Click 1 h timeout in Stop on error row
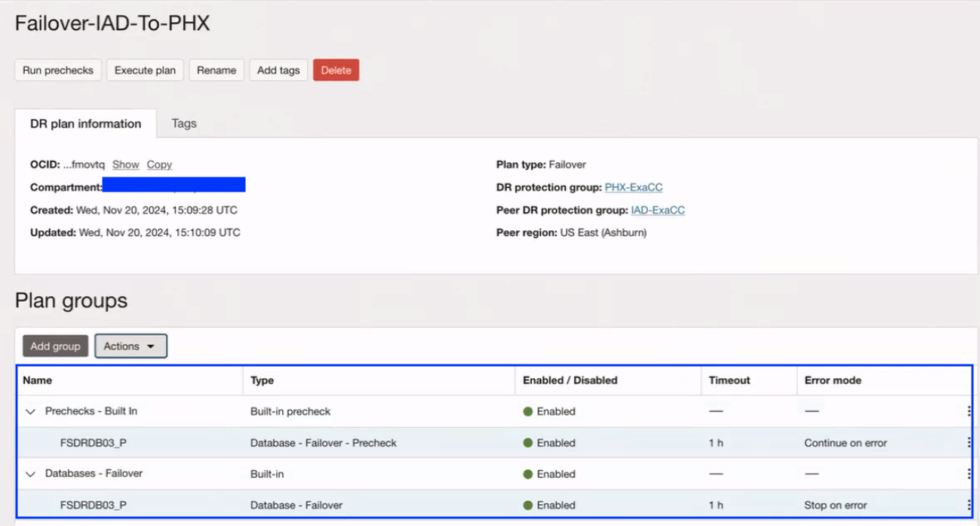Image resolution: width=980 pixels, height=526 pixels. [716, 505]
